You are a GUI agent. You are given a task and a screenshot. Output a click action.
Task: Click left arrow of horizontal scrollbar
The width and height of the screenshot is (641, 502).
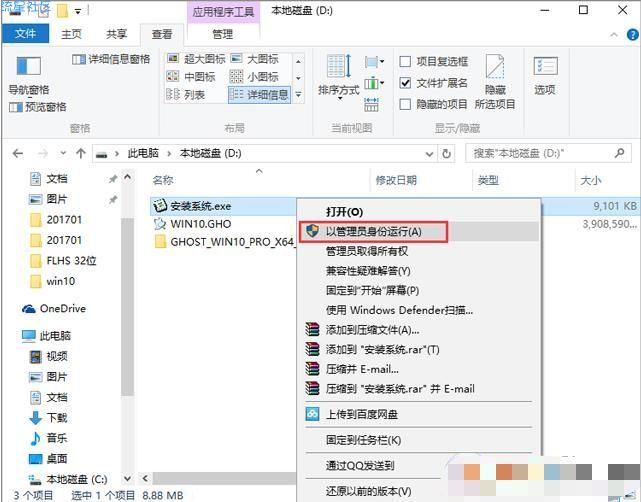(x=145, y=478)
